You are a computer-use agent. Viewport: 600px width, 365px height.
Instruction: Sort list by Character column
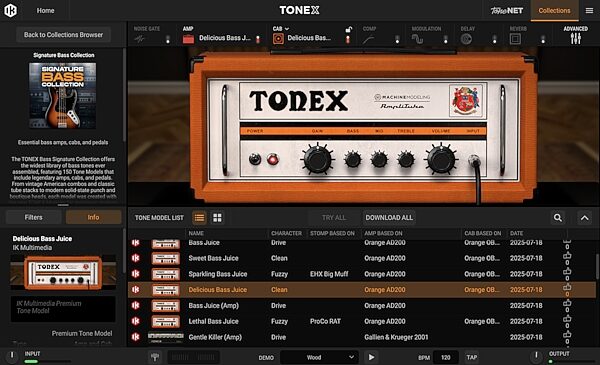tap(286, 233)
